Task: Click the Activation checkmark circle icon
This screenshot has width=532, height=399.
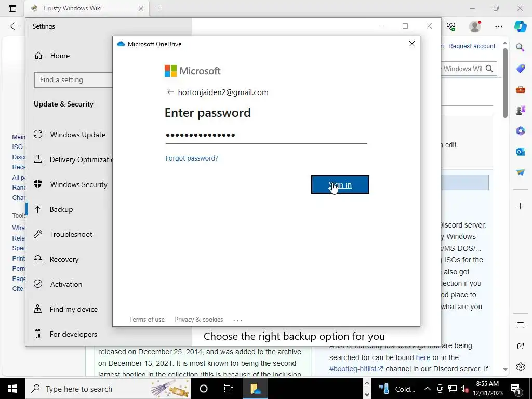Action: [x=38, y=284]
